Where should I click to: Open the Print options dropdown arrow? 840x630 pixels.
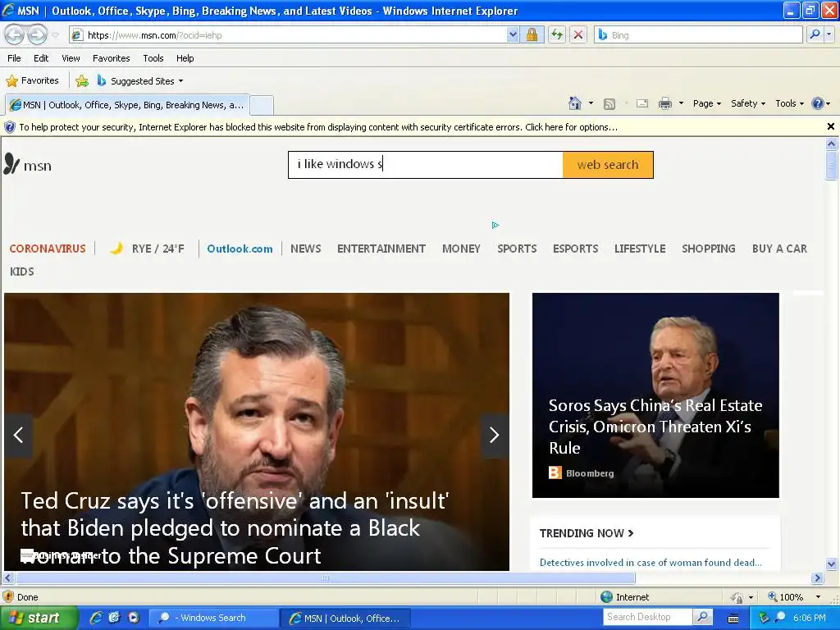point(681,103)
